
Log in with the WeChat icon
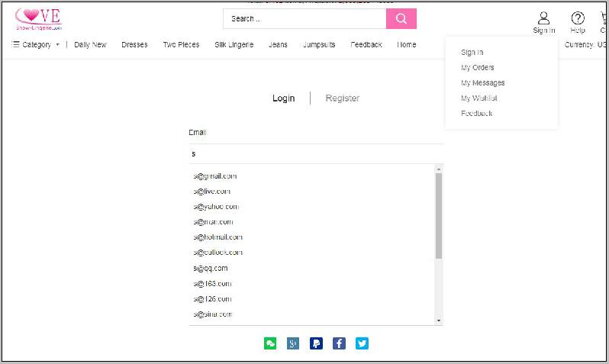click(x=270, y=343)
